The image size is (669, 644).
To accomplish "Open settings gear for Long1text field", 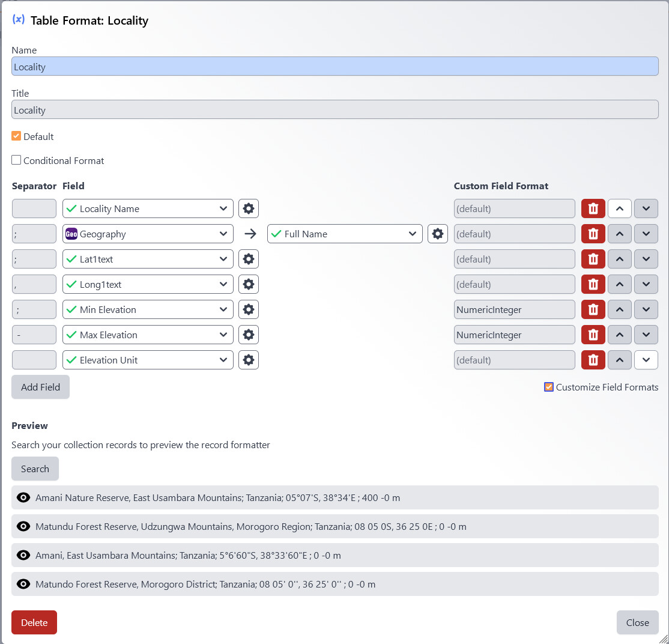I will coord(248,284).
